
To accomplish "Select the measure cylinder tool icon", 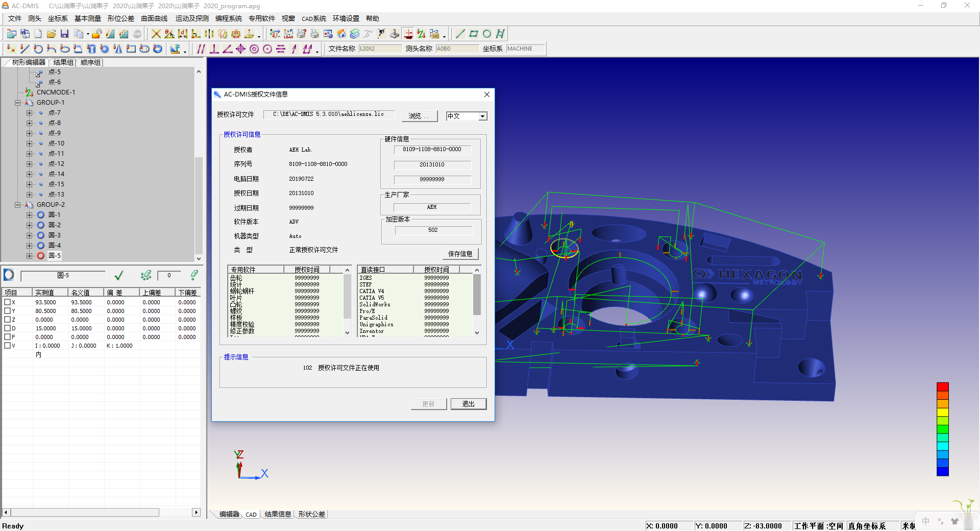I will (x=91, y=49).
